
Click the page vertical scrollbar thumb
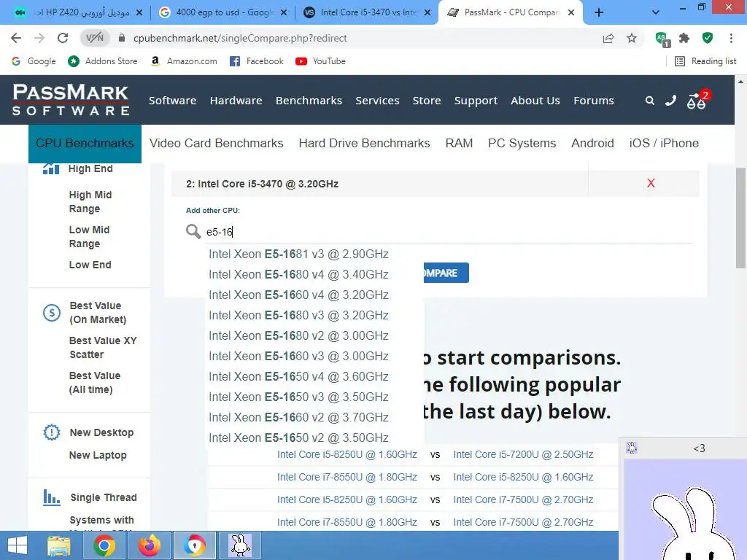click(x=740, y=218)
